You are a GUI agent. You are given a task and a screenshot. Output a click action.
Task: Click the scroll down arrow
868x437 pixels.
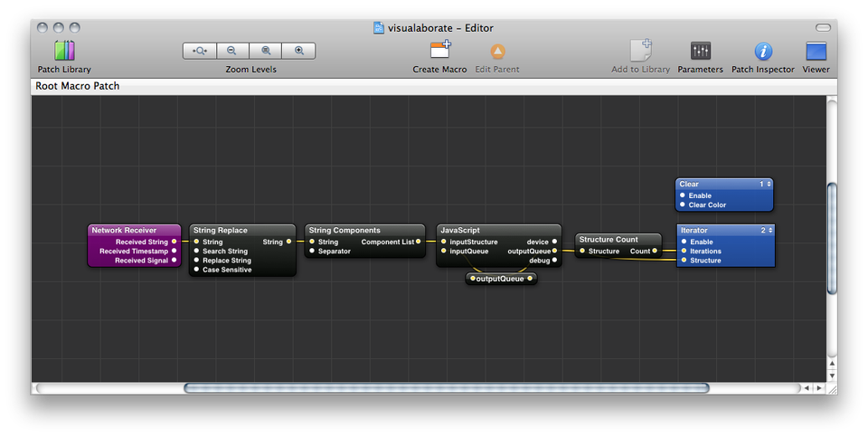coord(832,375)
